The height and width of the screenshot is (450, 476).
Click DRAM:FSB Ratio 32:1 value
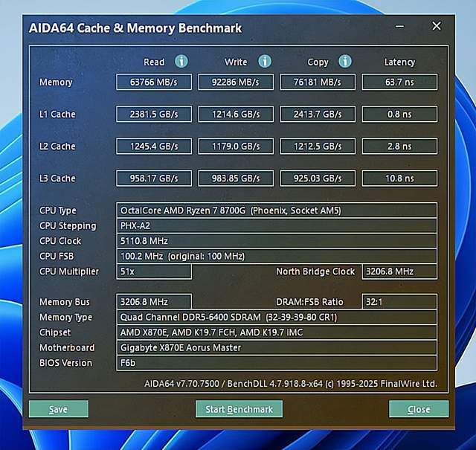tap(399, 302)
